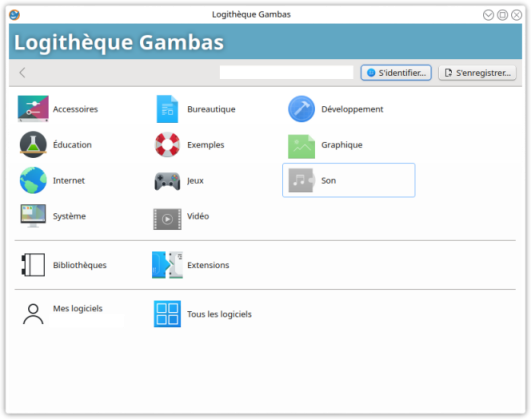Click the Jeux gamepad icon
531x419 pixels.
point(167,181)
